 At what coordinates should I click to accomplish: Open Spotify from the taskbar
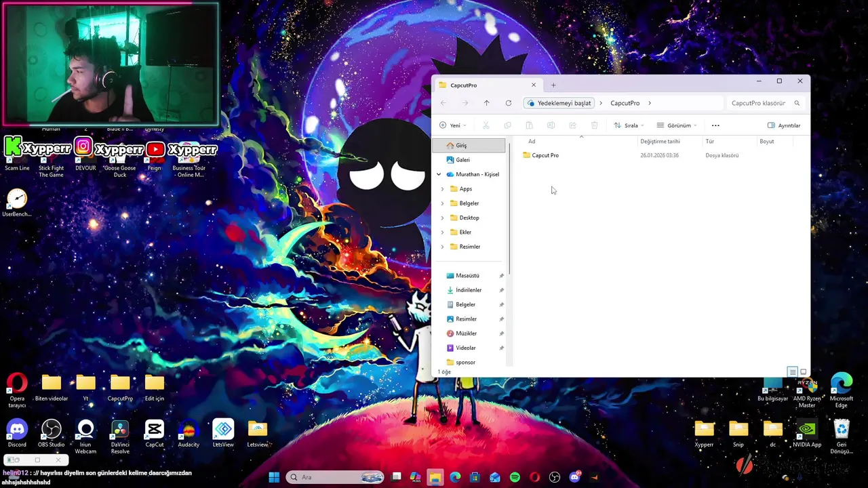515,477
